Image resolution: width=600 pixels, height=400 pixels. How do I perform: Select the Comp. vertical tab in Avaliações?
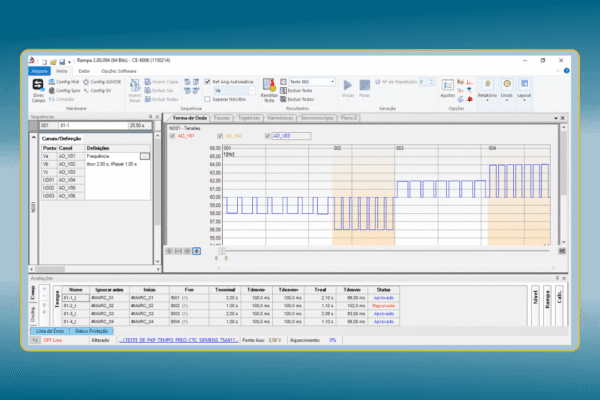coord(33,293)
